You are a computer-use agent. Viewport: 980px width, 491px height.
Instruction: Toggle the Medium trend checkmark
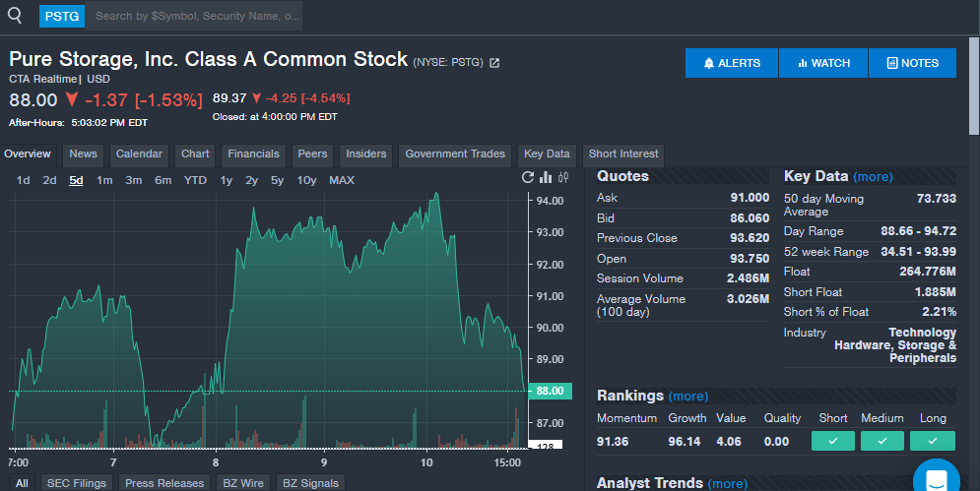coord(882,442)
